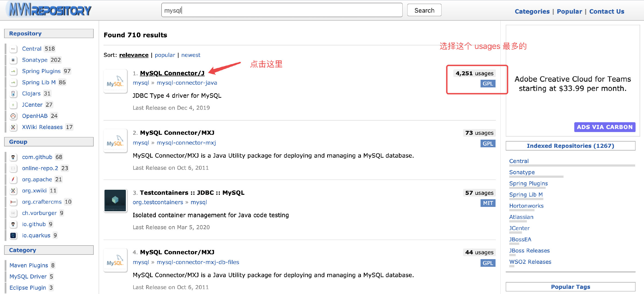The image size is (644, 294).
Task: Open the Categories menu link
Action: (x=532, y=11)
